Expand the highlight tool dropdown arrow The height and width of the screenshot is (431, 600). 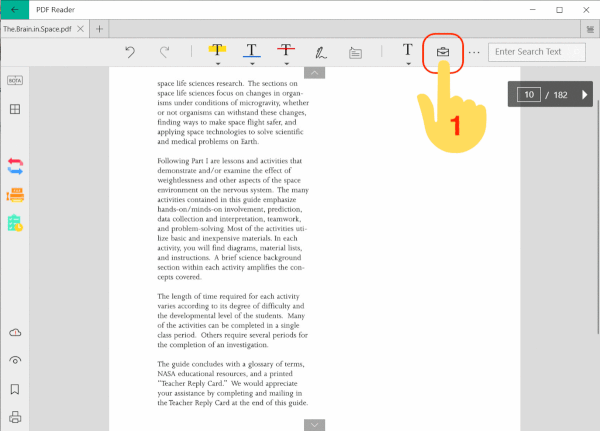(216, 63)
